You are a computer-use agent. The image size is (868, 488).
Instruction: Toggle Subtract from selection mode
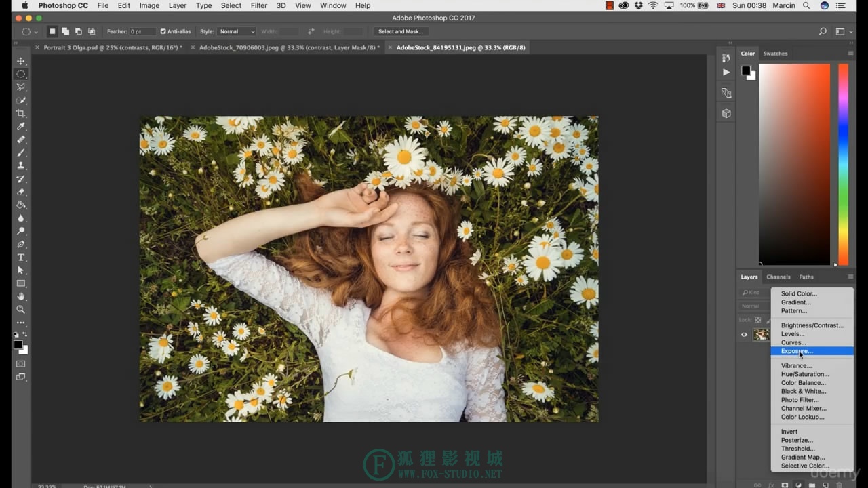[79, 31]
